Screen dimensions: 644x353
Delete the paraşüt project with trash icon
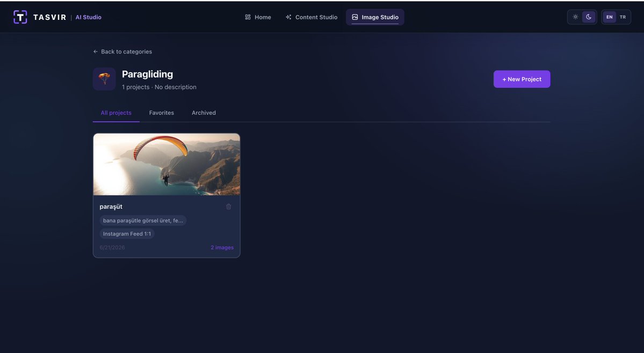[229, 207]
